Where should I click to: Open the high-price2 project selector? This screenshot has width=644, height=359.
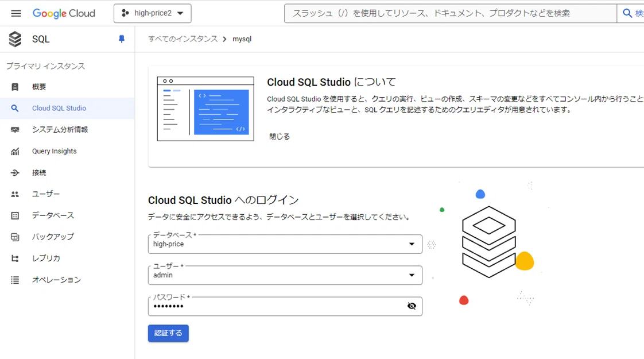[x=152, y=13]
